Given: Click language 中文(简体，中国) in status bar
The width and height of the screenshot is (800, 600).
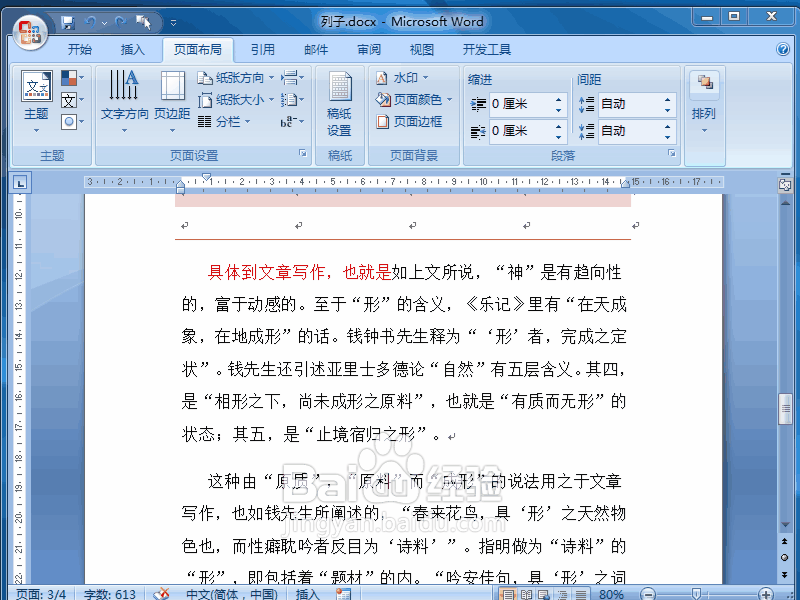Looking at the screenshot, I should [x=232, y=594].
